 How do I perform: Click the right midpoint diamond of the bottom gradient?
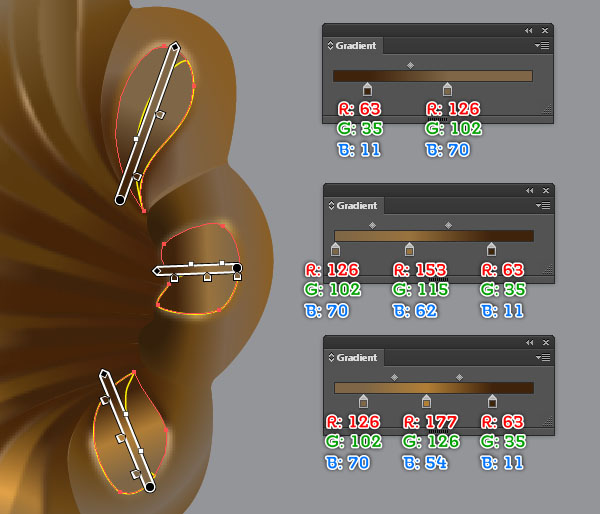pyautogui.click(x=460, y=377)
